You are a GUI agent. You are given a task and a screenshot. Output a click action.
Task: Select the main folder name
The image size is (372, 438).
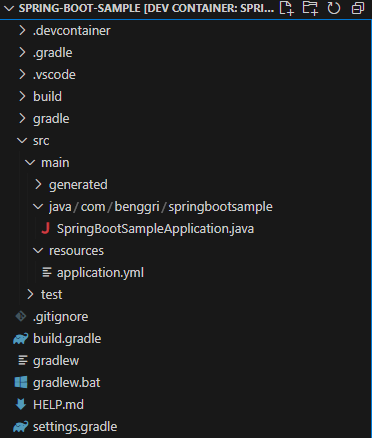pos(55,163)
